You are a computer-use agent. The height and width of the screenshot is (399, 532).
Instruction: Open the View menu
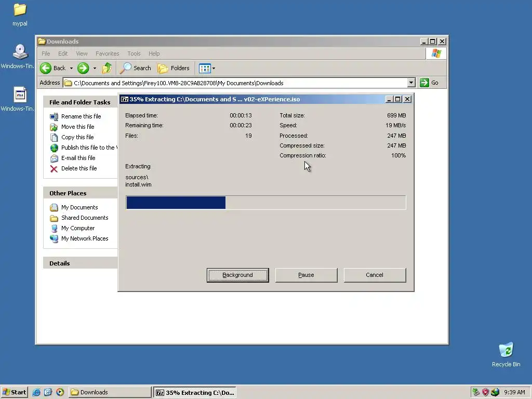[x=82, y=54]
